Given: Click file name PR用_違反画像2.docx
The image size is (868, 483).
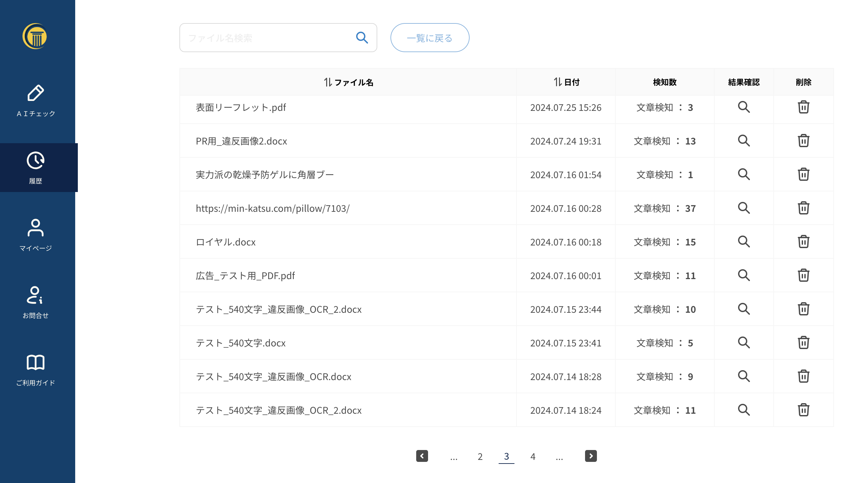Looking at the screenshot, I should (241, 141).
